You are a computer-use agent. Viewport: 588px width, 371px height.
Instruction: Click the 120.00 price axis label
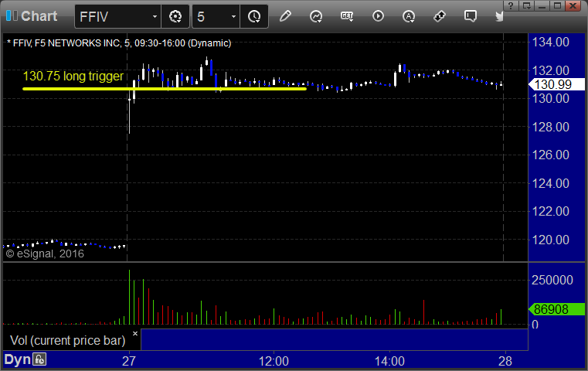click(550, 240)
